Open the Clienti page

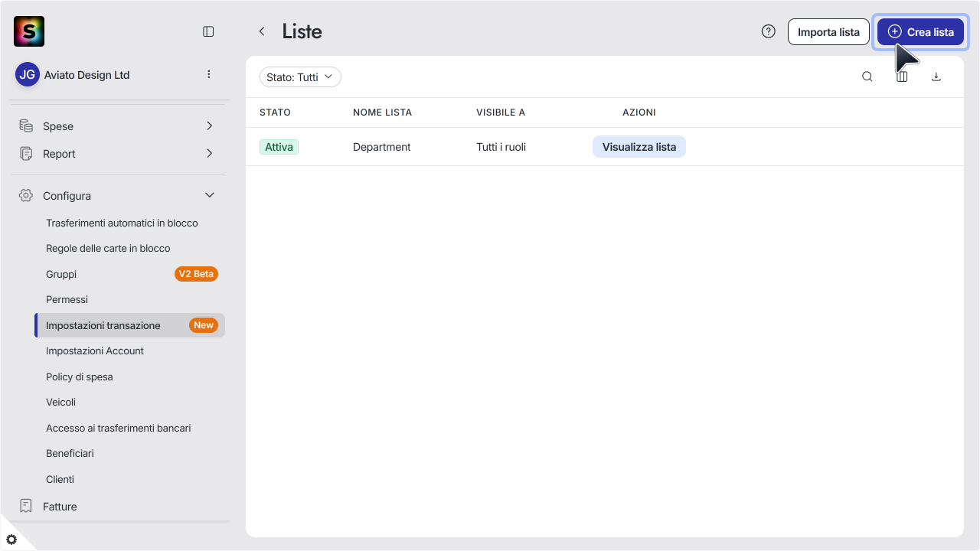(60, 479)
